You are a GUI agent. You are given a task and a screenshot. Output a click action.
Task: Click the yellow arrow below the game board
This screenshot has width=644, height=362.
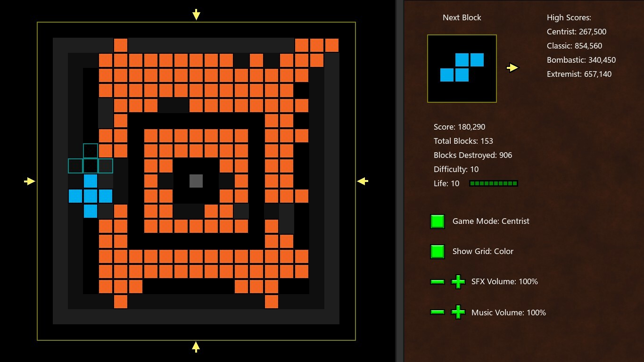point(196,347)
